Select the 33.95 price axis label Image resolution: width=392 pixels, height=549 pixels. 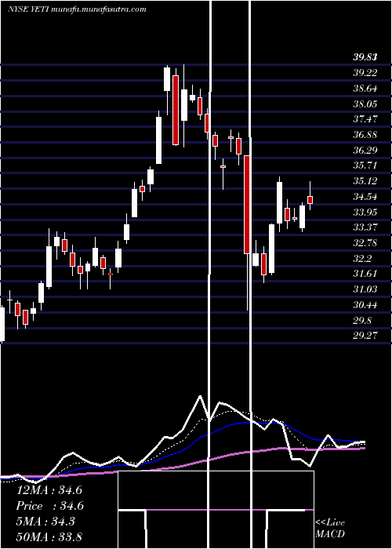click(365, 213)
